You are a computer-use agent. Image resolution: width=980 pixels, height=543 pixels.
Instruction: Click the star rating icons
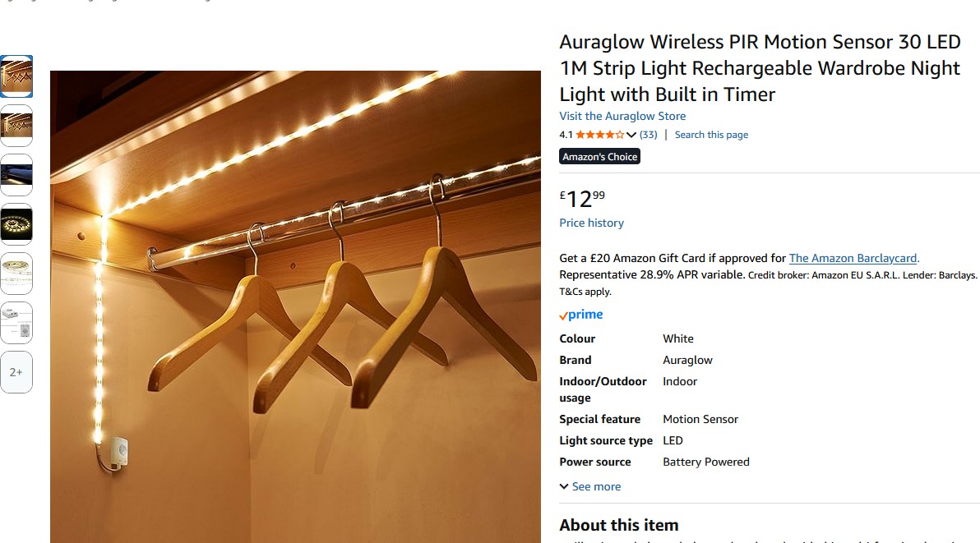tap(599, 135)
